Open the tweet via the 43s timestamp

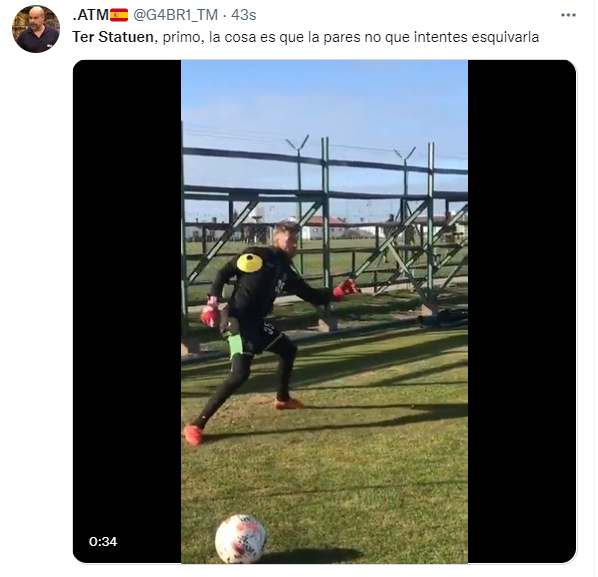click(244, 15)
